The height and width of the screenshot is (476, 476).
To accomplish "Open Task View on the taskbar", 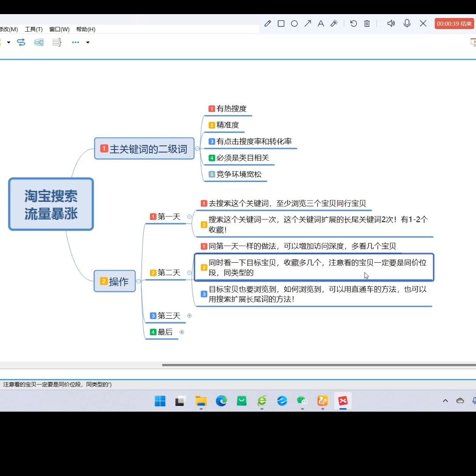I will pyautogui.click(x=180, y=401).
